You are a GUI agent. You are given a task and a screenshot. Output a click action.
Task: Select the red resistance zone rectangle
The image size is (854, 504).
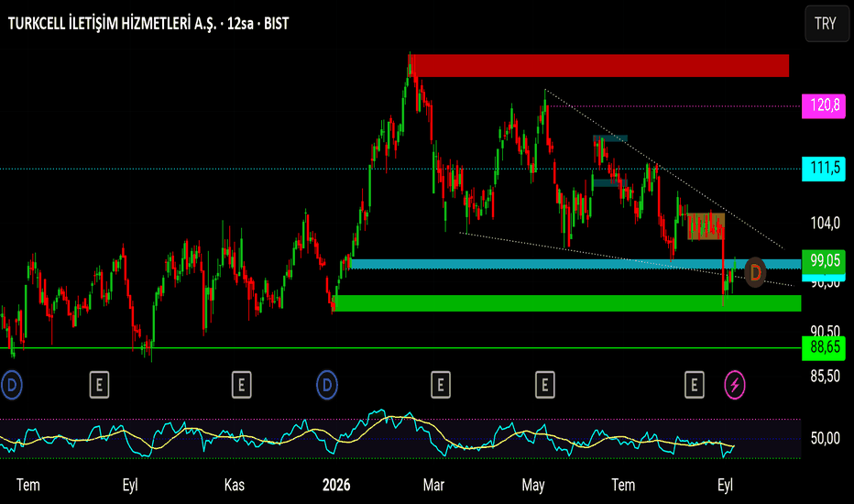601,66
